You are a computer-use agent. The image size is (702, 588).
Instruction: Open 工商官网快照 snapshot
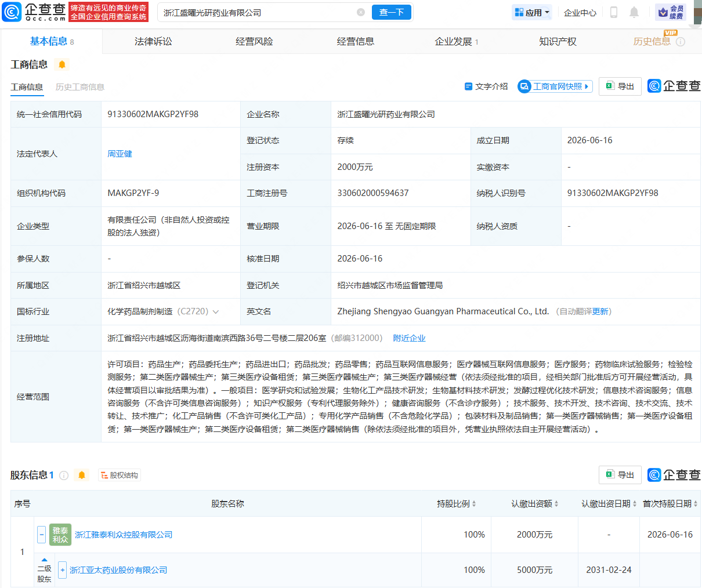(x=555, y=86)
